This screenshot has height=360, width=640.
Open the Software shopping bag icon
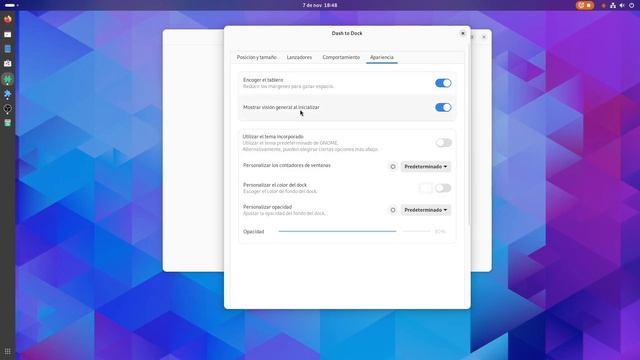pos(8,64)
